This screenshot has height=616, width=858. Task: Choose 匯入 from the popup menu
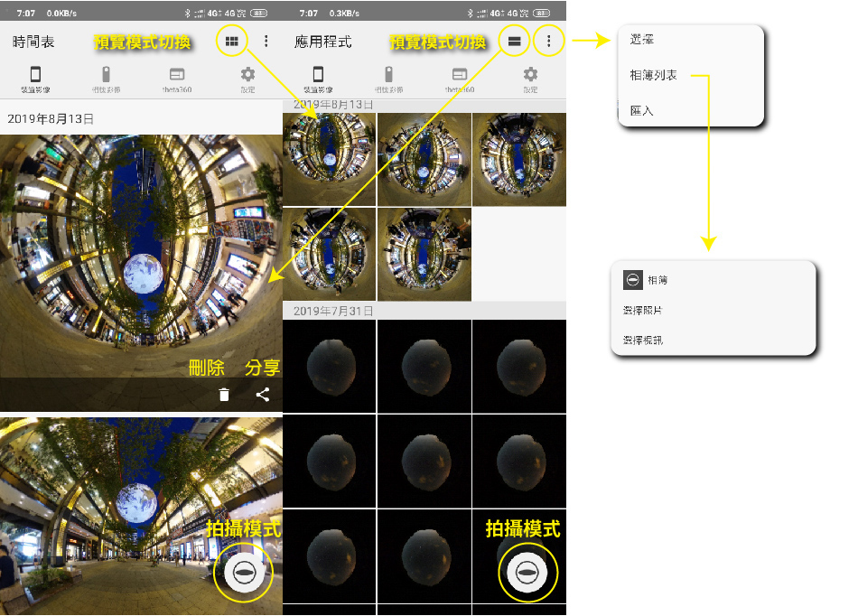[x=642, y=110]
